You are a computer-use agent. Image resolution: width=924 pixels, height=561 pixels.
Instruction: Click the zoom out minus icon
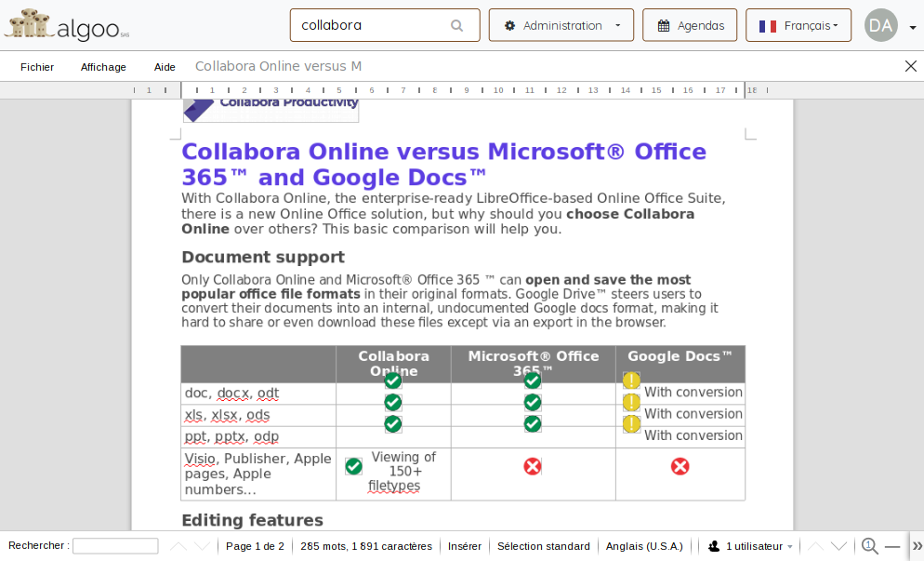[x=892, y=546]
